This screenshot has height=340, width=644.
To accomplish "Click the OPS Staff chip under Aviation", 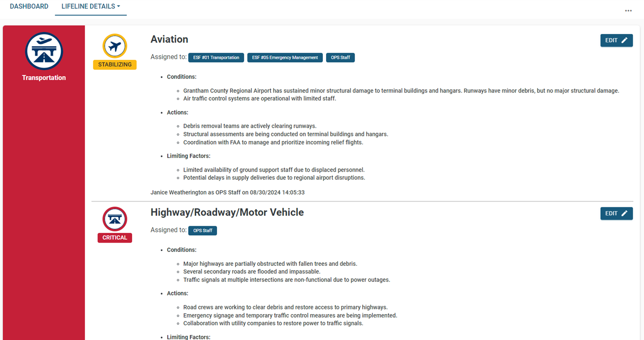I will (x=340, y=57).
